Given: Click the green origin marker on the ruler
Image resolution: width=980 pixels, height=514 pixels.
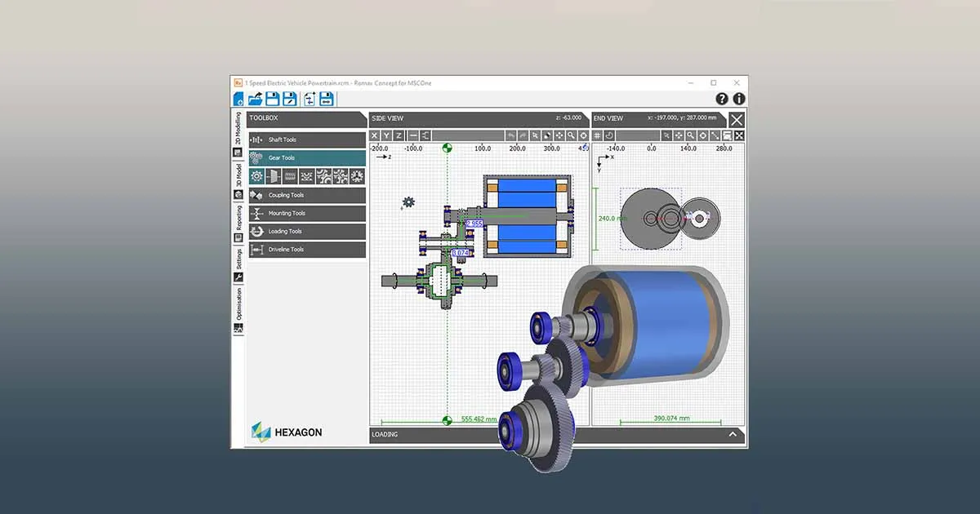Looking at the screenshot, I should tap(447, 148).
